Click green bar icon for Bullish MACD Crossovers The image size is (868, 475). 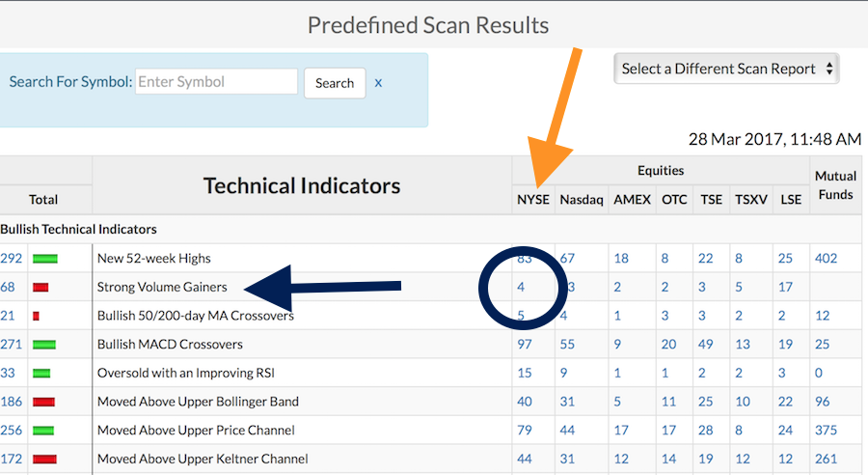pyautogui.click(x=44, y=345)
